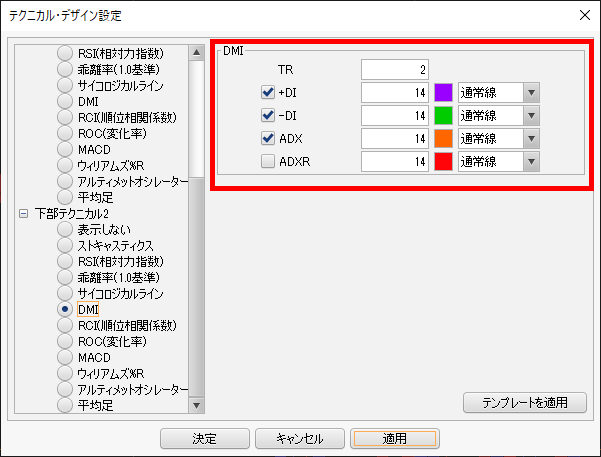Pick the orange ADX color swatch
This screenshot has width=601, height=457.
(x=444, y=138)
